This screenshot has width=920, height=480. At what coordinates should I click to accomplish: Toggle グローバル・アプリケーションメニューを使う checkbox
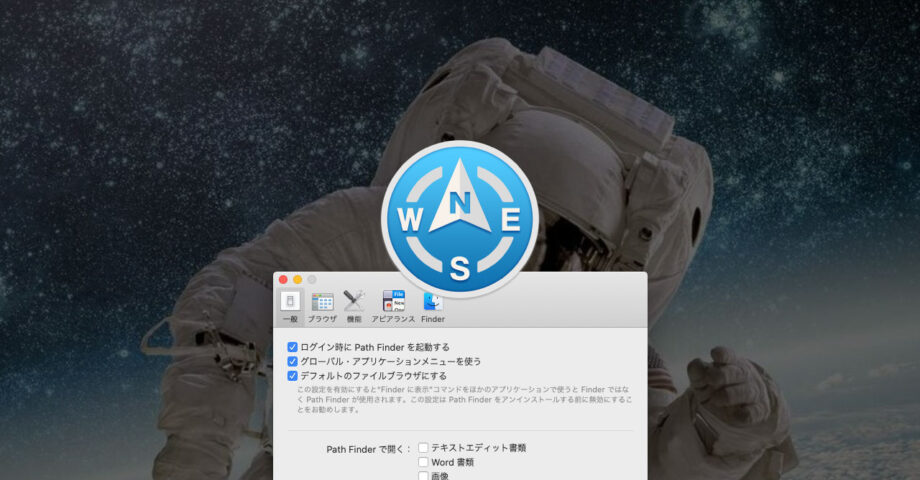[x=292, y=361]
